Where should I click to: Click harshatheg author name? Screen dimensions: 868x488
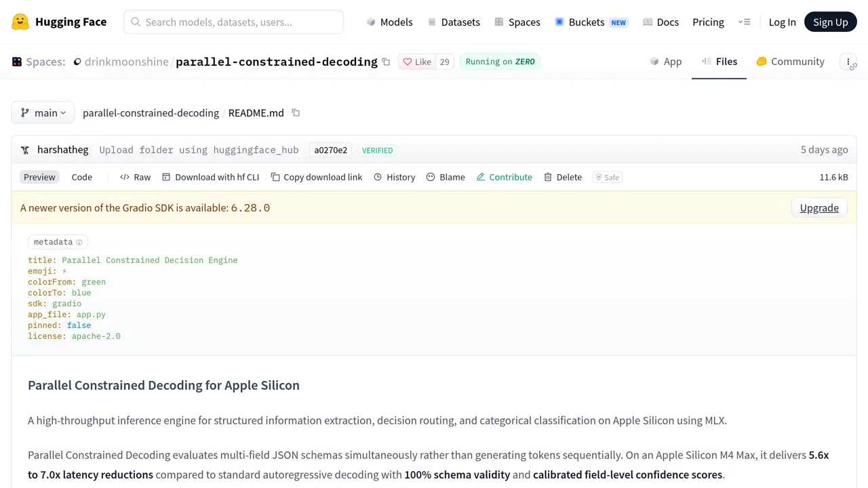[62, 150]
